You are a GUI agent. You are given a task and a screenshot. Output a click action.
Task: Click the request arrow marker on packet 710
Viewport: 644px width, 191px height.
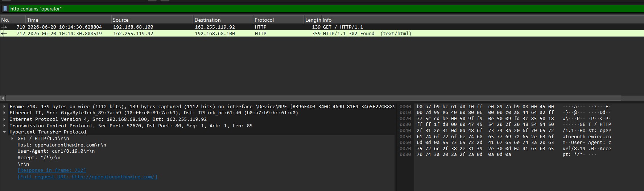coord(4,27)
